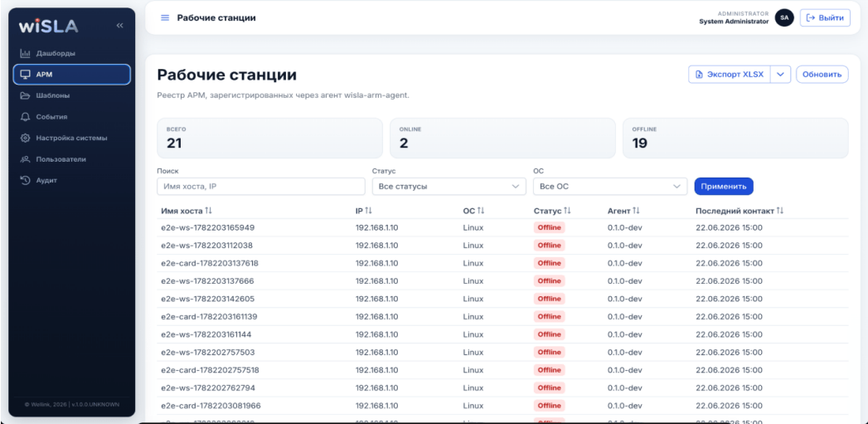
Task: Click the События bell icon
Action: click(x=25, y=117)
